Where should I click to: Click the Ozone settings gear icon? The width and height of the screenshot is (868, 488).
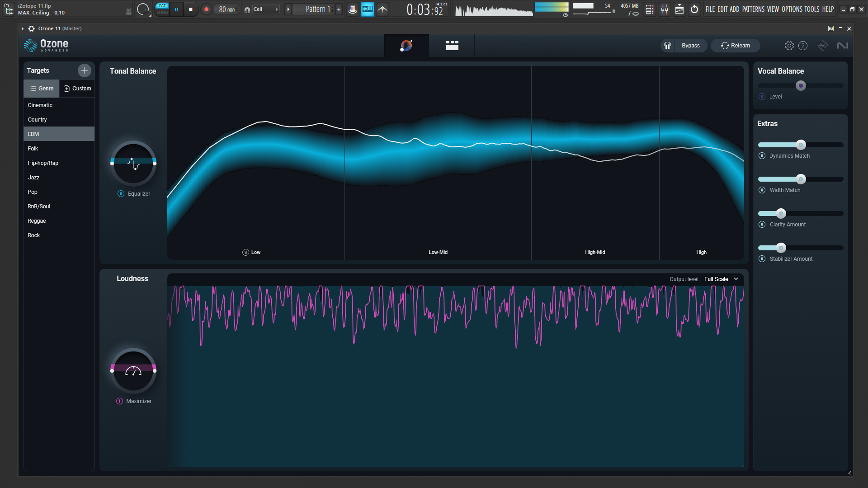point(788,45)
